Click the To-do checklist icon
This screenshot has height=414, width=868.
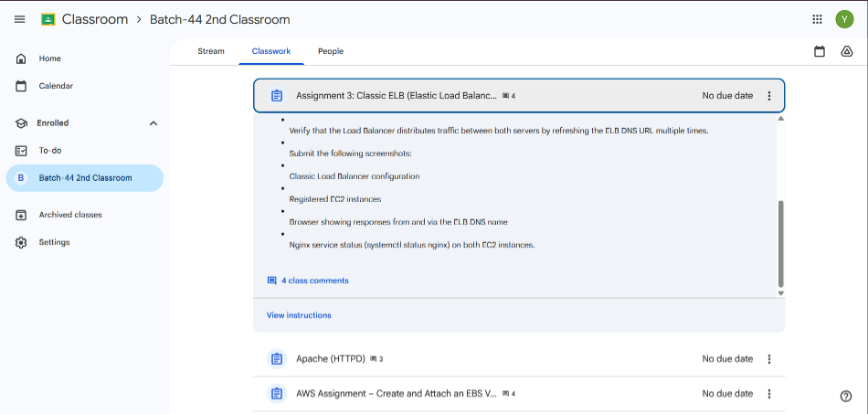(21, 151)
